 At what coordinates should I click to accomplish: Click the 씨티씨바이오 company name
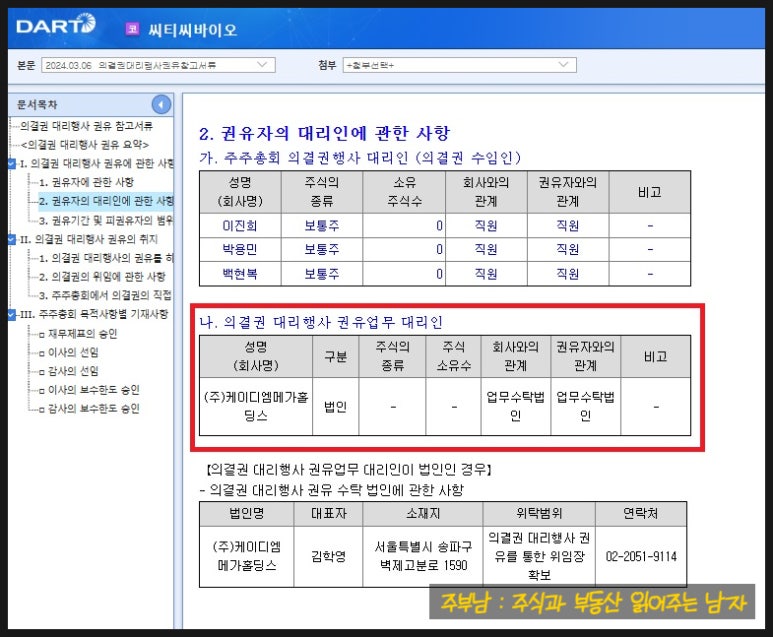[x=193, y=30]
